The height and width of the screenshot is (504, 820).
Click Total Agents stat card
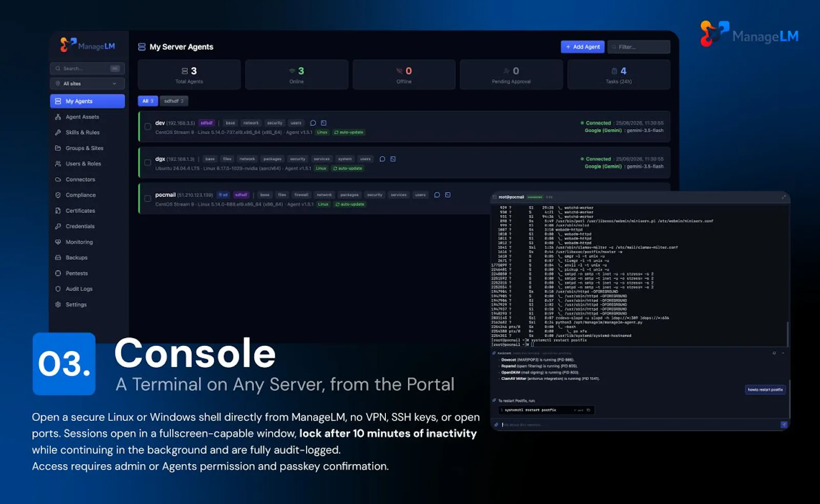[x=189, y=75]
